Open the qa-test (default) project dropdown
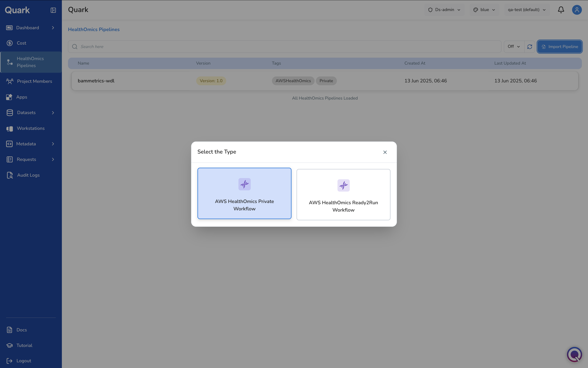This screenshot has height=368, width=588. coord(527,10)
